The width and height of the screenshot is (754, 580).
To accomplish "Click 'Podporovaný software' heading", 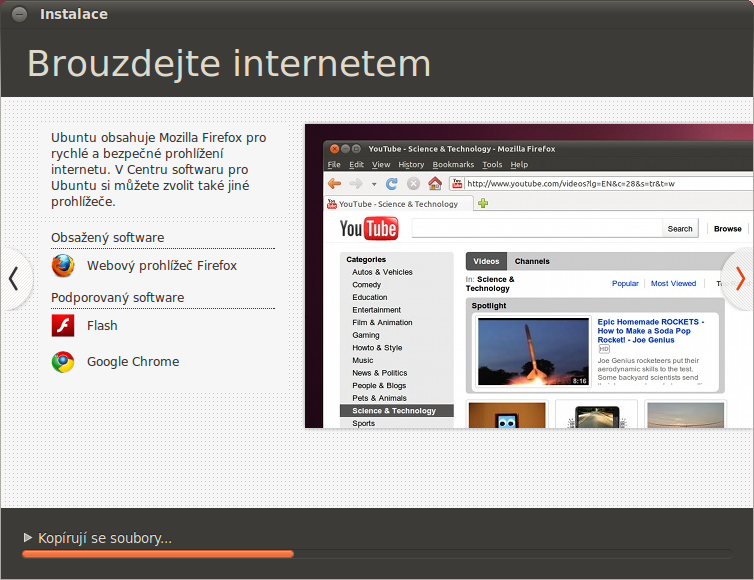I will coord(118,298).
